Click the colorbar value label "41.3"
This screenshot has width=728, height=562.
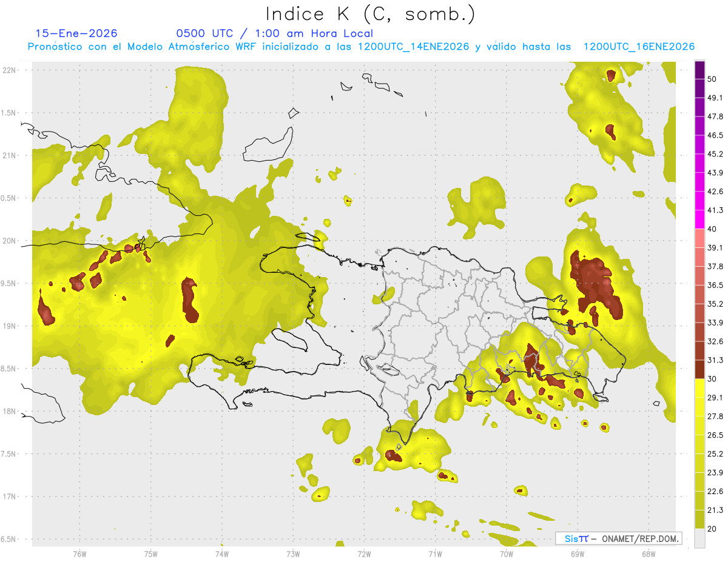click(715, 210)
